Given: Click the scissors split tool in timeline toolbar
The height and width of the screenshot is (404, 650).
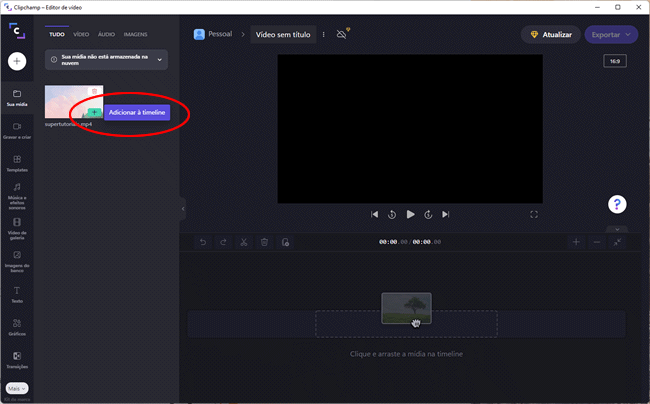Looking at the screenshot, I should [243, 242].
